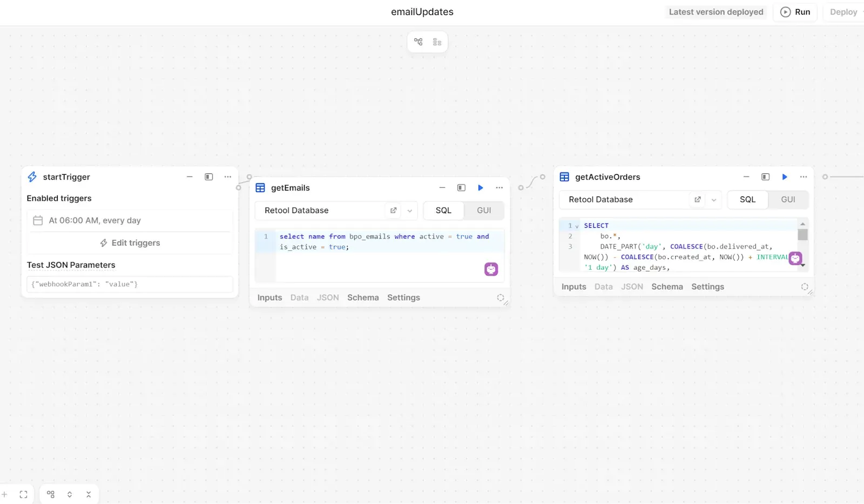Viewport: 864px width, 504px height.
Task: Click fit-to-screen icon at bottom left
Action: point(23,494)
